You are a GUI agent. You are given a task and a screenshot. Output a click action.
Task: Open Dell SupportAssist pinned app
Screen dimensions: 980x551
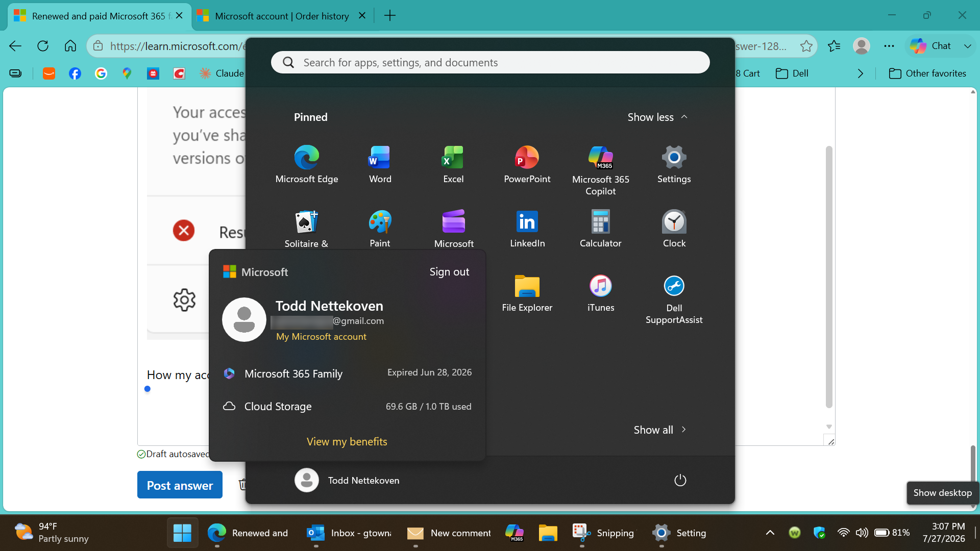click(x=674, y=299)
